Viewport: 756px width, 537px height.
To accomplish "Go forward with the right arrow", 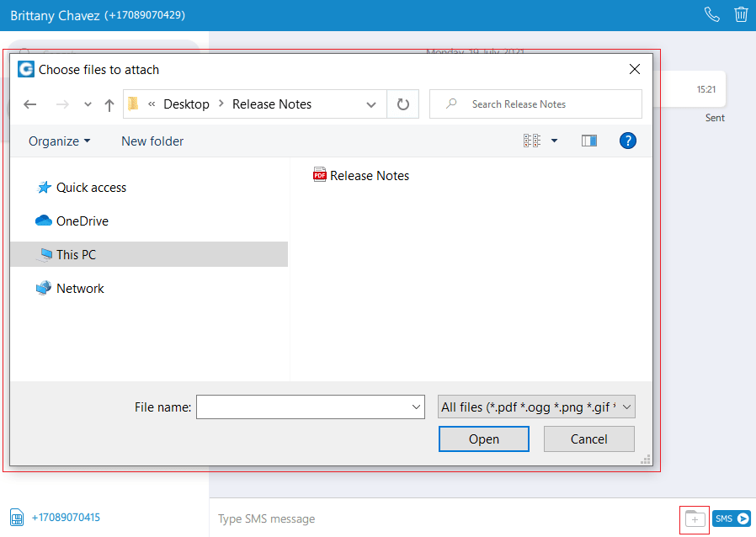I will pos(62,104).
